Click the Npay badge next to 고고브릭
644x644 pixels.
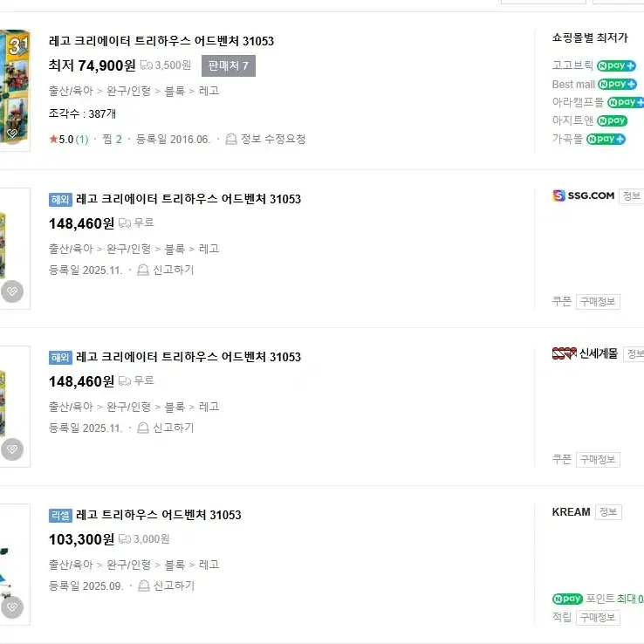[616, 65]
